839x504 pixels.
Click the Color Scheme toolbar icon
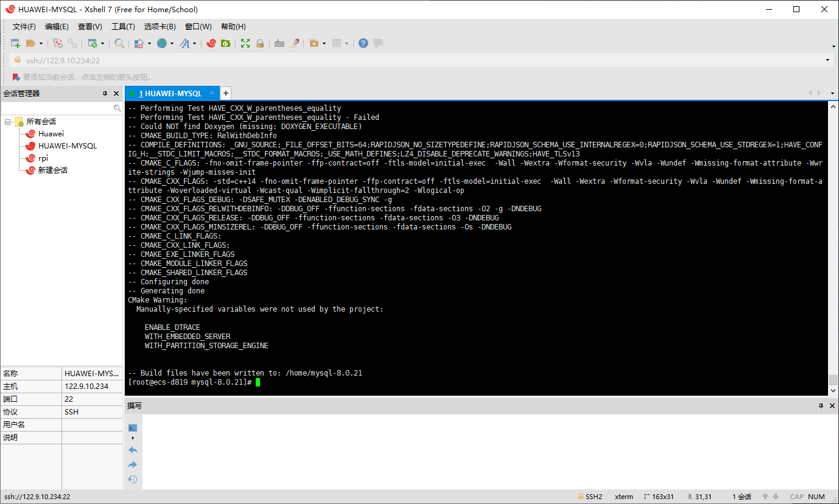pyautogui.click(x=139, y=43)
